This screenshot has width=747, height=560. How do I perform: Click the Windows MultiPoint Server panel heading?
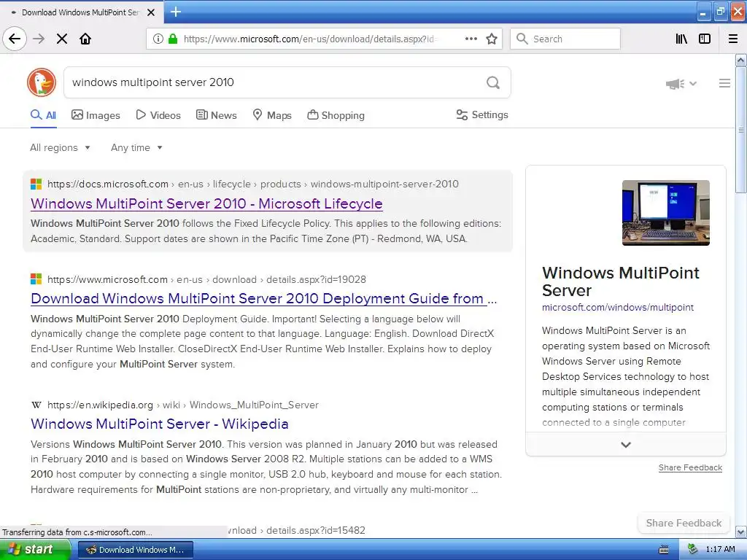coord(620,281)
